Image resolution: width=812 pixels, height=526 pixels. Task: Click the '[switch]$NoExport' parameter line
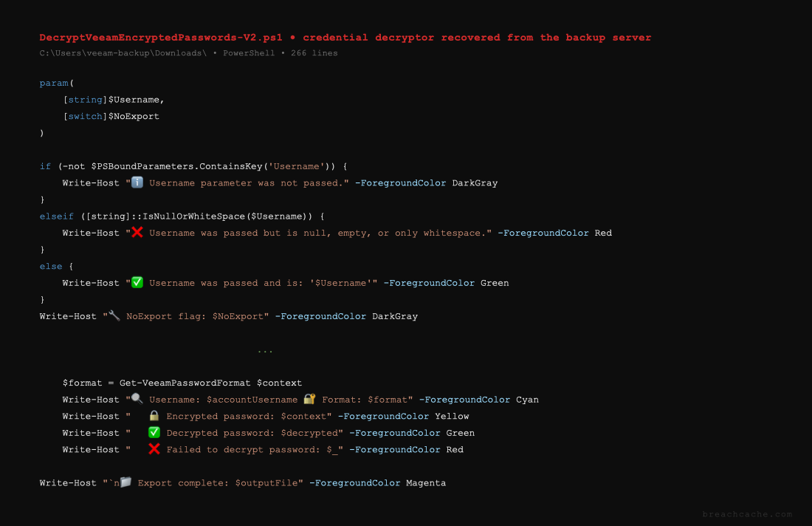[111, 116]
